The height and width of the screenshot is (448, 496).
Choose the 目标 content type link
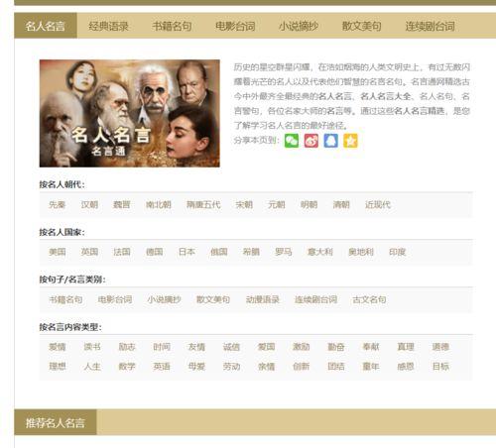[x=440, y=367]
